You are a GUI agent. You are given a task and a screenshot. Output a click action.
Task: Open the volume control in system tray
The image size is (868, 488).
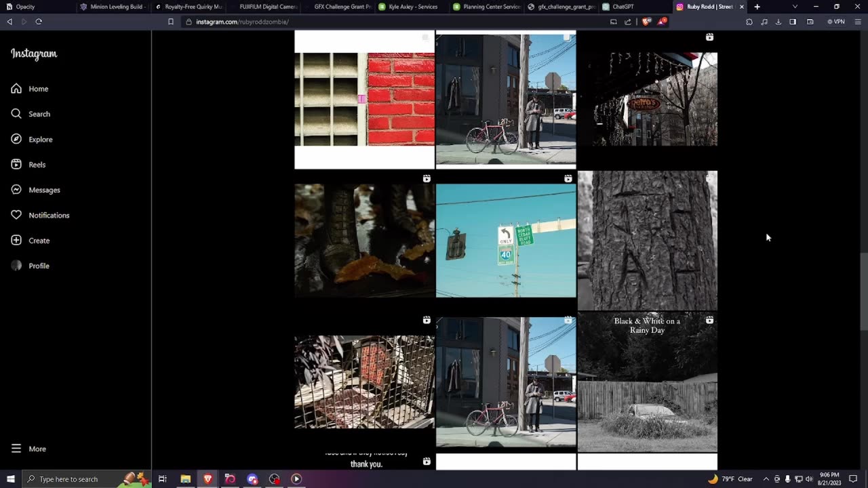pos(809,479)
